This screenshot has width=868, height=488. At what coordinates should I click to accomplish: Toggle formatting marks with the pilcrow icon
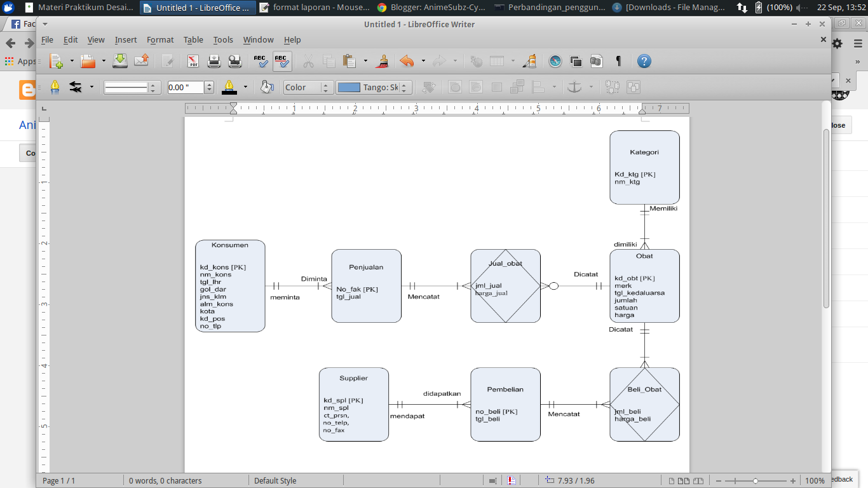[x=618, y=61]
